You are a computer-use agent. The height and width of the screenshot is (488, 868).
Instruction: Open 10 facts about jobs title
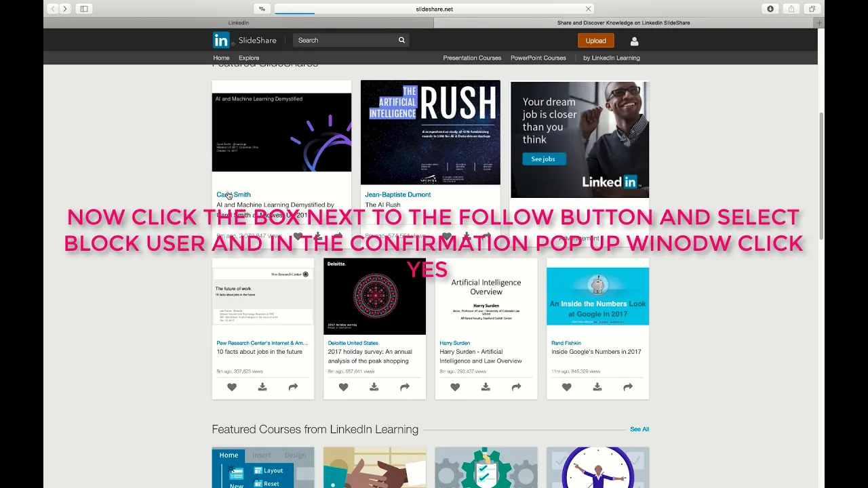click(259, 352)
